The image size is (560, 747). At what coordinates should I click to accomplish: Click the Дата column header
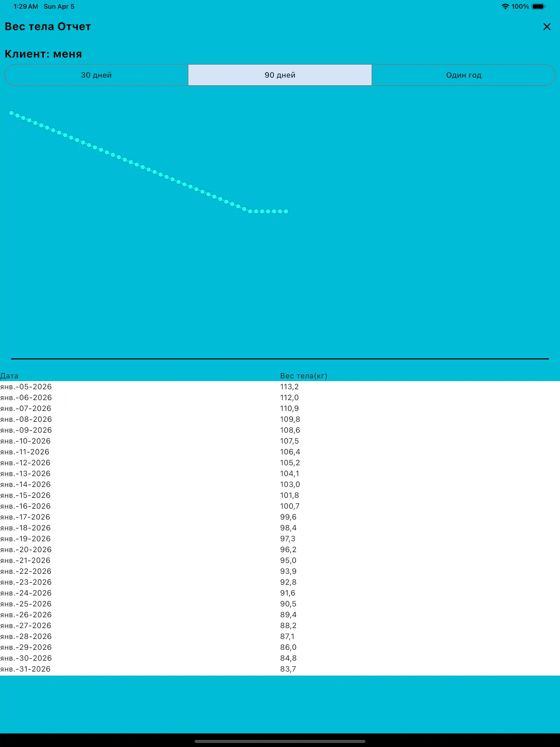click(9, 376)
